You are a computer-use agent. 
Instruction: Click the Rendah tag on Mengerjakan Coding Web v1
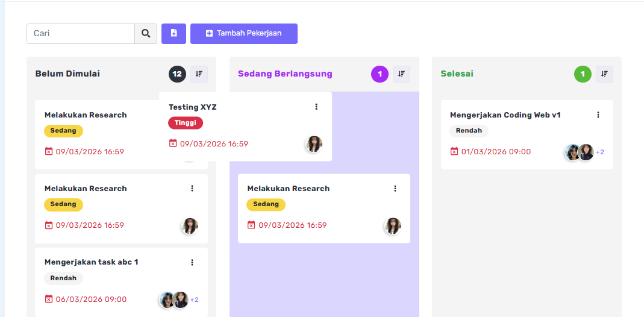(x=469, y=131)
